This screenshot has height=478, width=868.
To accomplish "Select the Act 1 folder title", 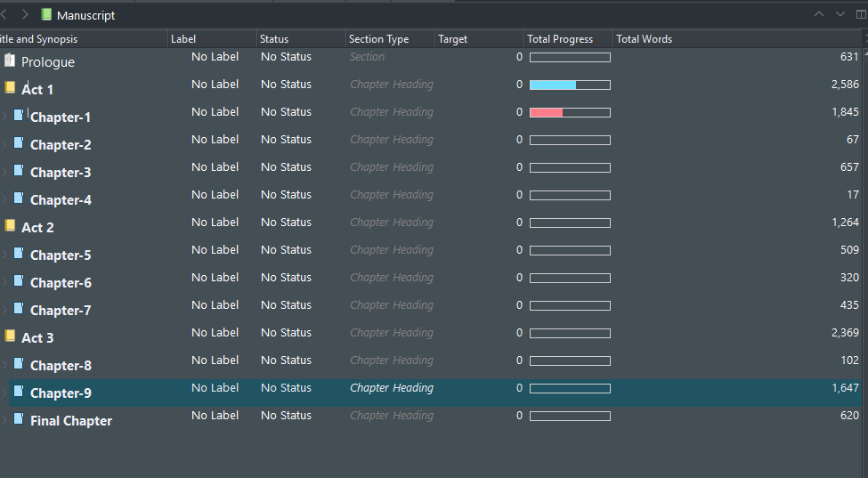I will click(x=37, y=90).
